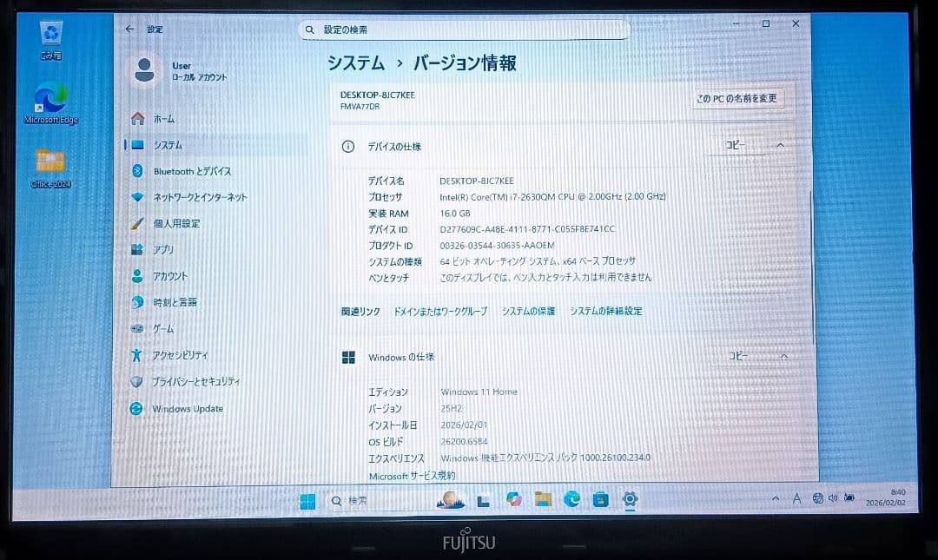
Task: Open Copilot from the taskbar
Action: 513,500
